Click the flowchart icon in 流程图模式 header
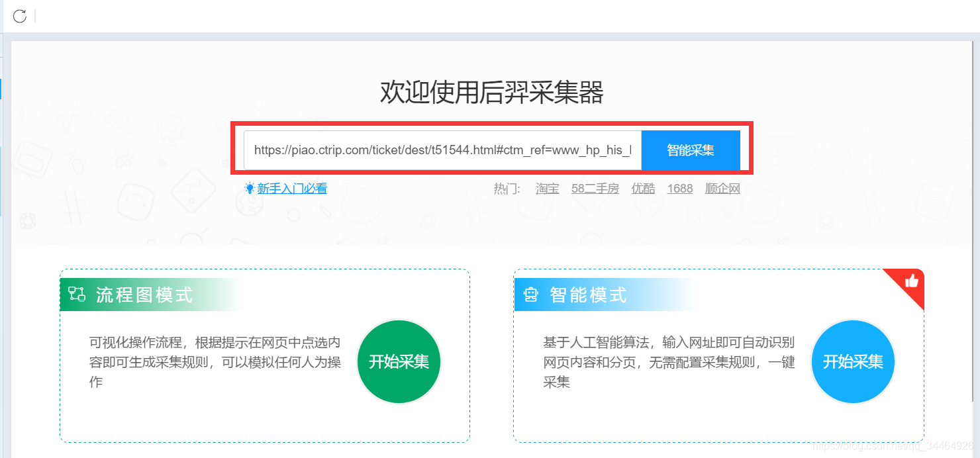Screen dimensions: 980x458 click(x=77, y=295)
